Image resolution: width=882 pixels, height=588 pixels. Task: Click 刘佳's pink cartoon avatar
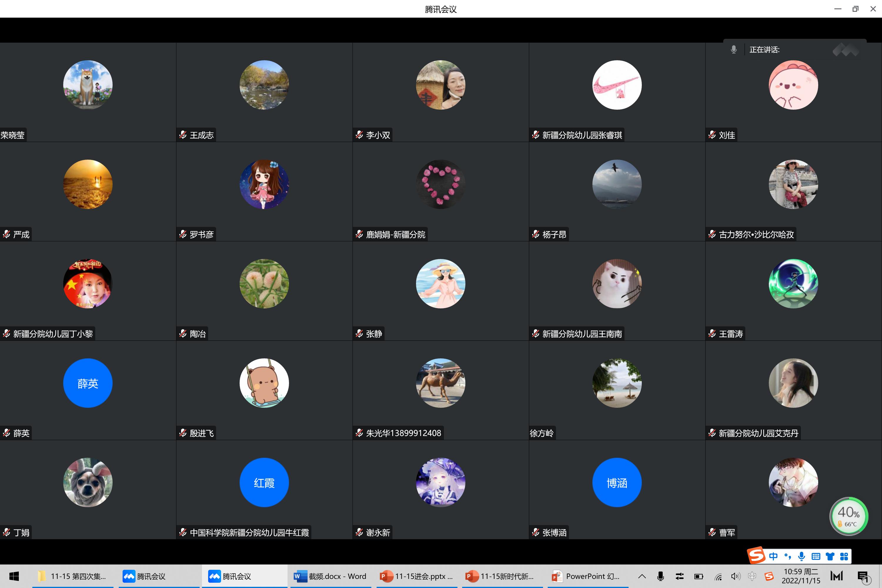click(793, 85)
